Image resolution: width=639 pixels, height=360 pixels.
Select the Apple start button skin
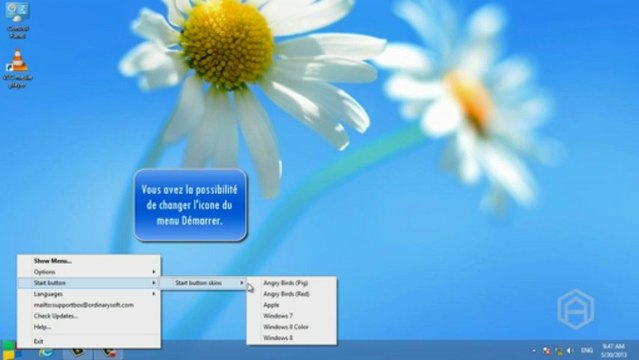(x=292, y=305)
